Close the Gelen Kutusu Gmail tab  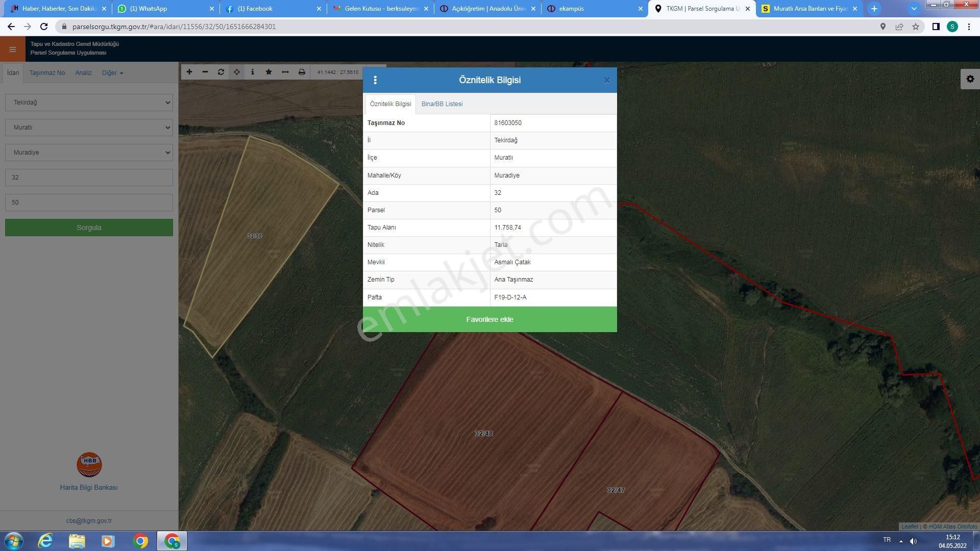(x=426, y=9)
